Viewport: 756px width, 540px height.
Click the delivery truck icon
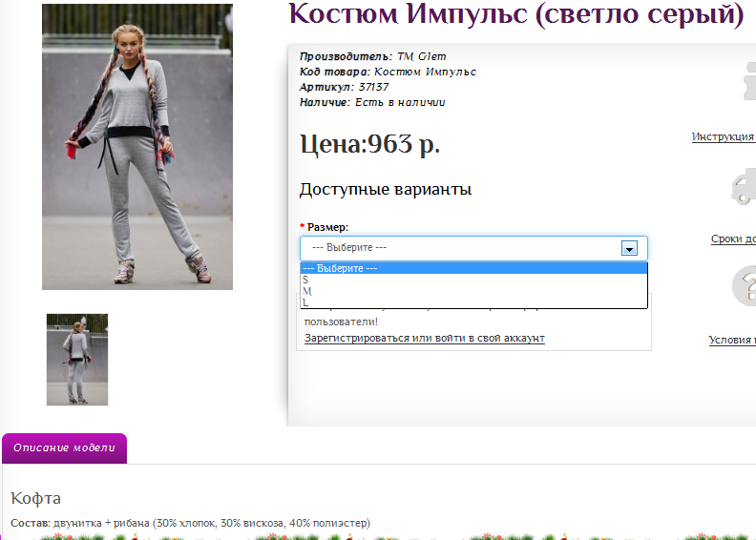[744, 186]
